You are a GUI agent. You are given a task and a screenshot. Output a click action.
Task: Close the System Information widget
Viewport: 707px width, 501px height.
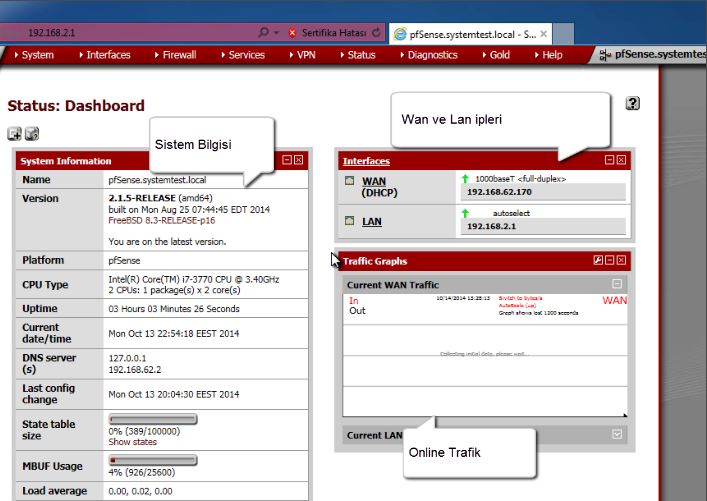pos(299,160)
